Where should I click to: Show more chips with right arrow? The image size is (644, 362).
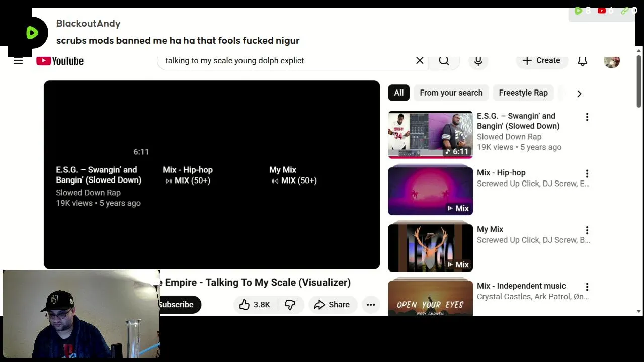[x=579, y=93]
